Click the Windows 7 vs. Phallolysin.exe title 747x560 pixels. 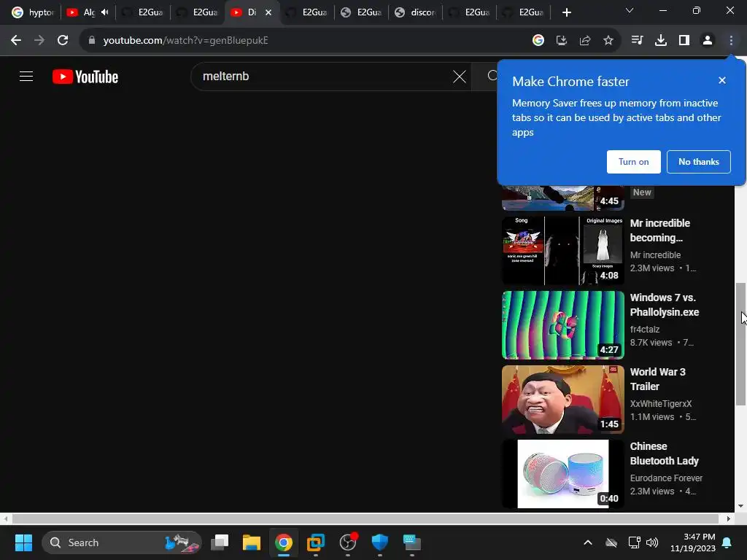(x=664, y=305)
